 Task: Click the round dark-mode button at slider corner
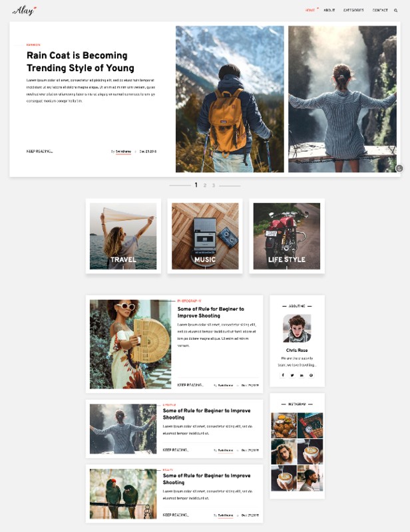point(399,168)
